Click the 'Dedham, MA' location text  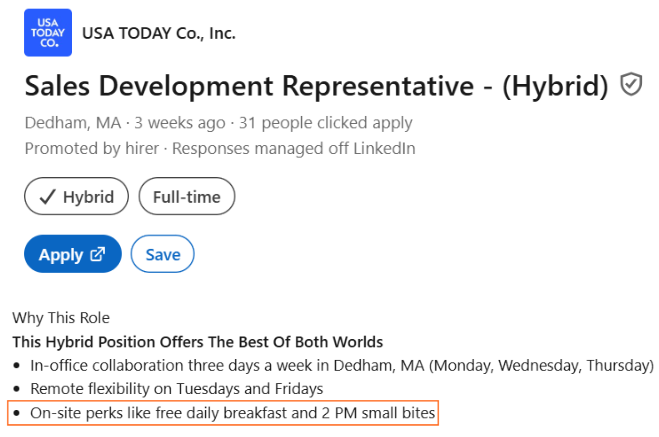click(73, 123)
